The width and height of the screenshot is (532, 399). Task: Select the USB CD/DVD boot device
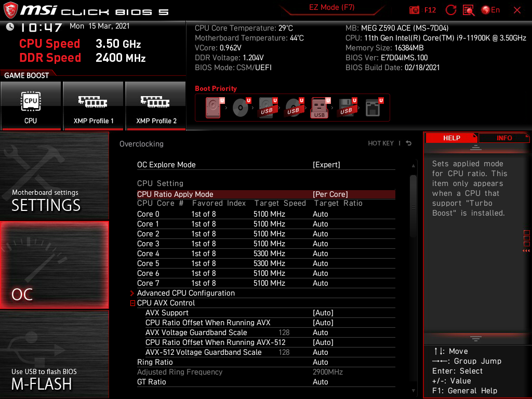294,108
